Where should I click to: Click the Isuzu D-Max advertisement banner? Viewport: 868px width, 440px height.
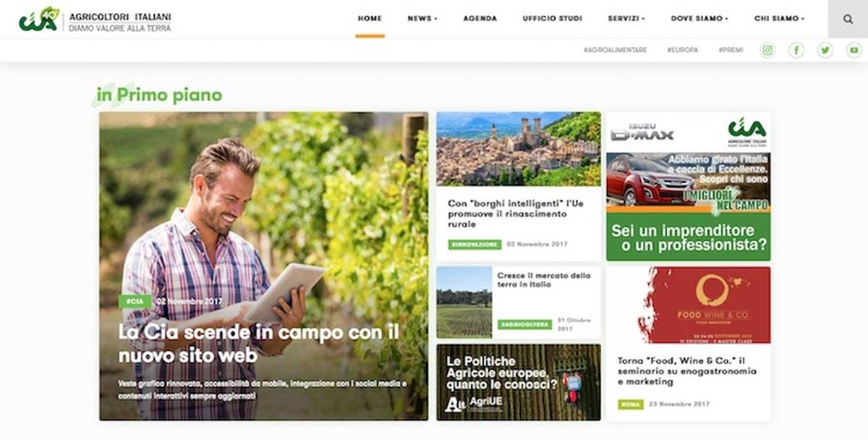pos(689,186)
